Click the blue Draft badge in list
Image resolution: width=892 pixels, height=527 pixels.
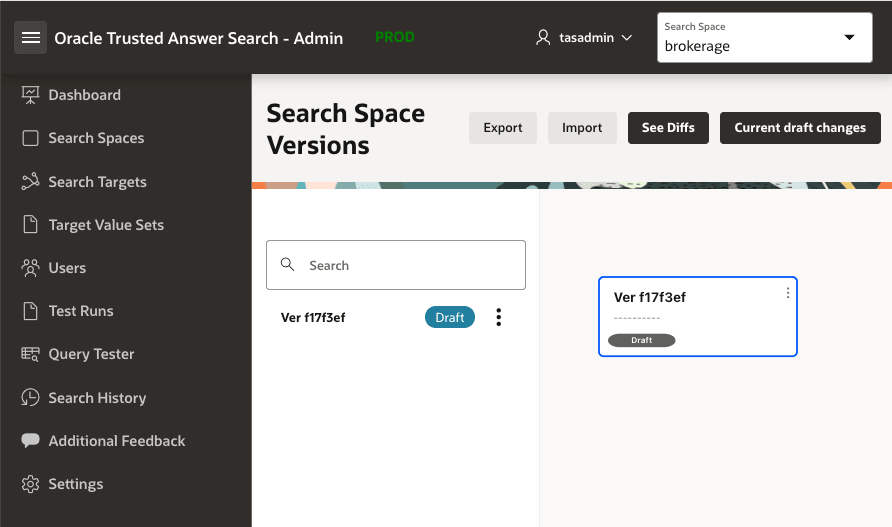coord(450,317)
